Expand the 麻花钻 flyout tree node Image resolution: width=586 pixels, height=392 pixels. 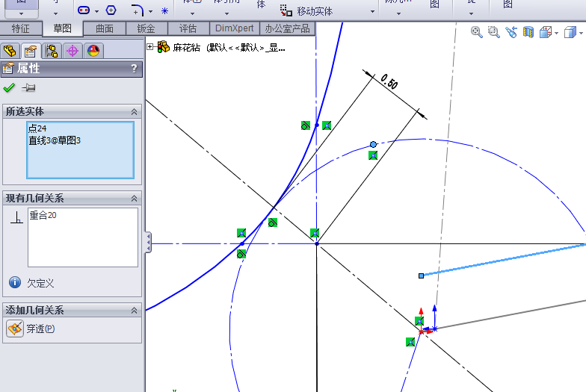pos(150,47)
